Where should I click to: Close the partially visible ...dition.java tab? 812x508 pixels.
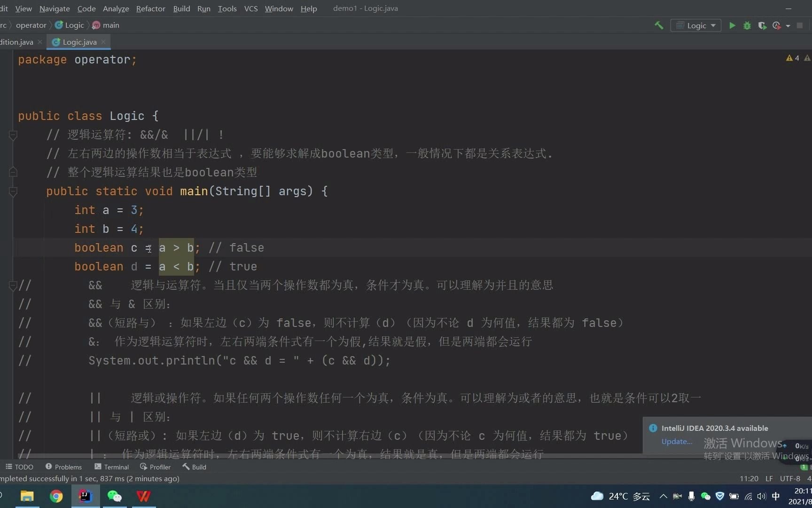(x=40, y=42)
